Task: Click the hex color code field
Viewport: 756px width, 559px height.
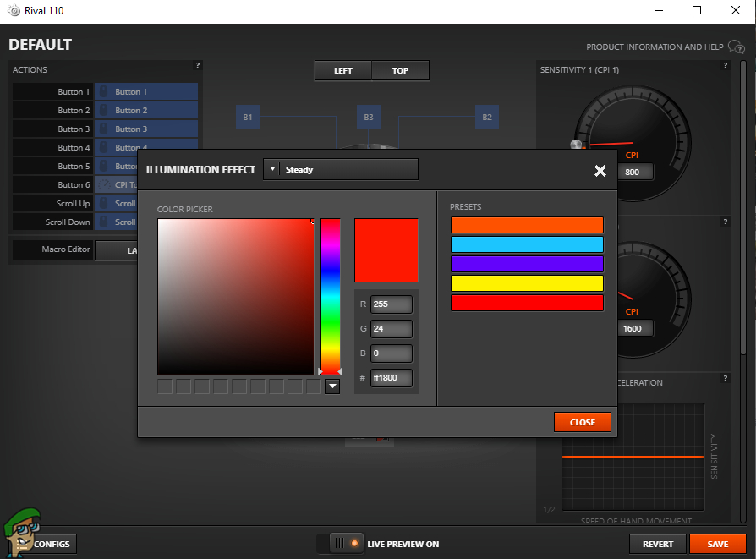Action: 391,379
